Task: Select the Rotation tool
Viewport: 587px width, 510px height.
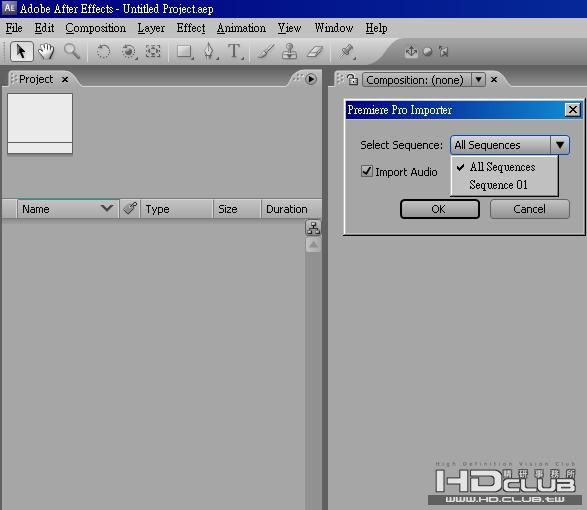Action: 104,51
